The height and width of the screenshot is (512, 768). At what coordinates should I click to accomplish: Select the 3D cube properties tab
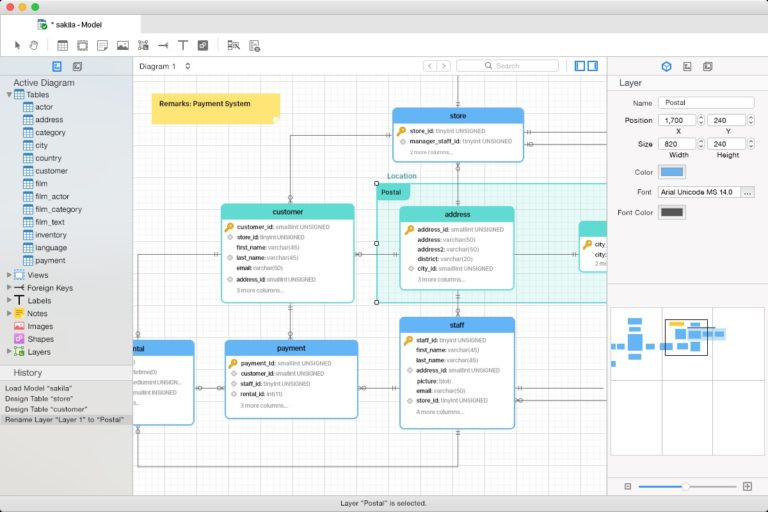pos(666,66)
